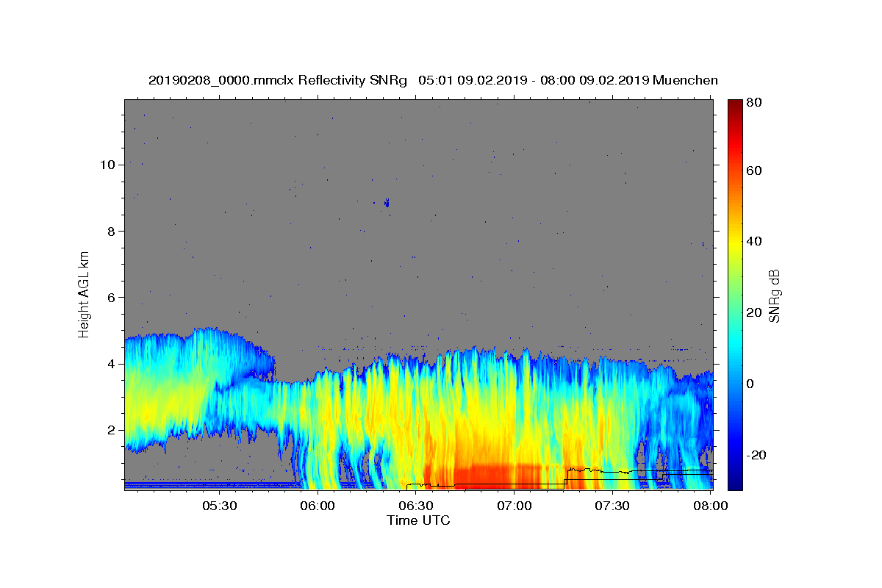
Task: Click the 08:00 time tick label
Action: [x=710, y=506]
